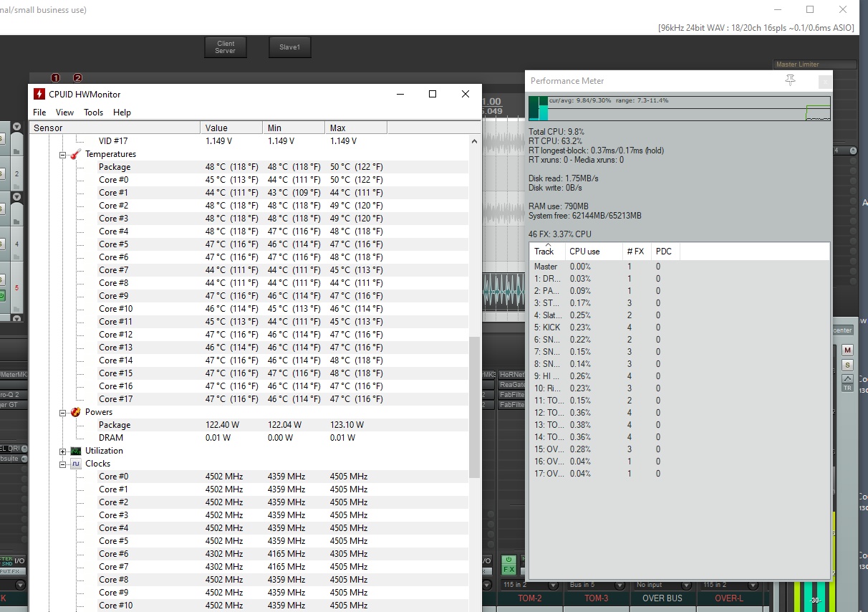
Task: Toggle the master Solo (S) button
Action: (x=847, y=365)
